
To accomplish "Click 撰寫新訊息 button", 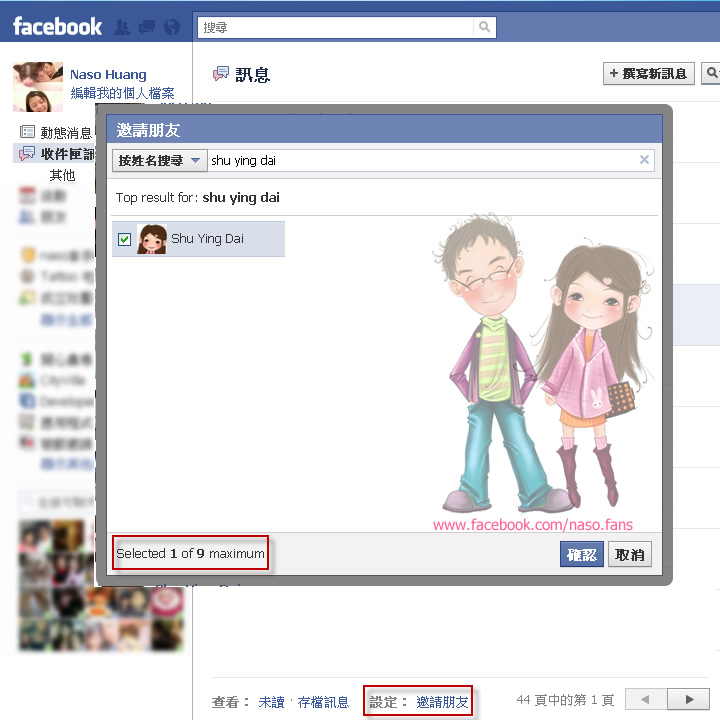I will (x=648, y=73).
